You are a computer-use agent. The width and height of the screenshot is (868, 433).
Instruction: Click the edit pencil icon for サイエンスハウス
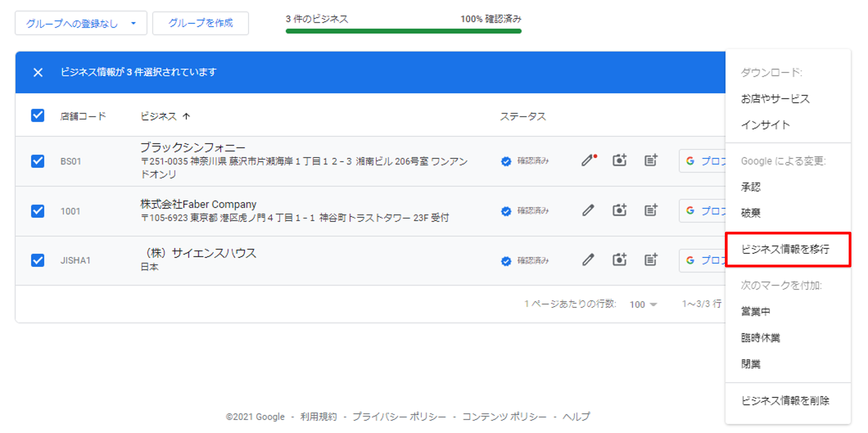[588, 260]
